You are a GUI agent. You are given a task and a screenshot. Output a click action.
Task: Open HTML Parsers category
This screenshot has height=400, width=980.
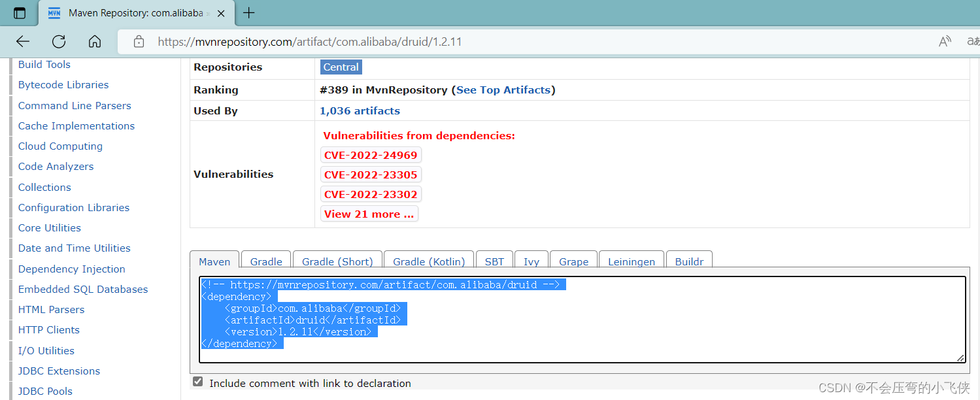(51, 309)
